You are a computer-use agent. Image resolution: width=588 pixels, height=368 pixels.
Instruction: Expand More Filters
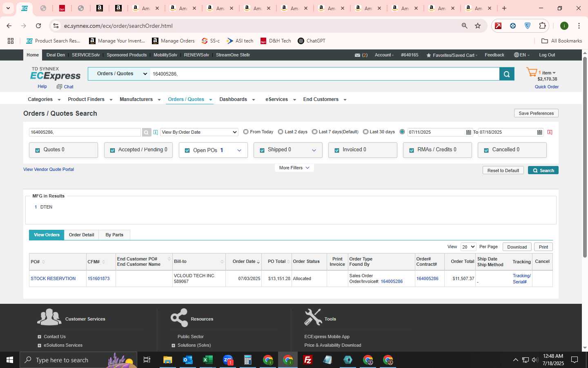pos(294,168)
